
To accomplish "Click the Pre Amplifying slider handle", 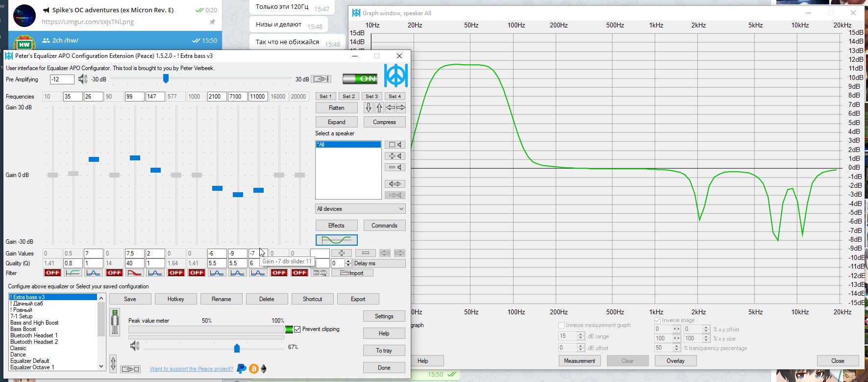I will (x=166, y=78).
